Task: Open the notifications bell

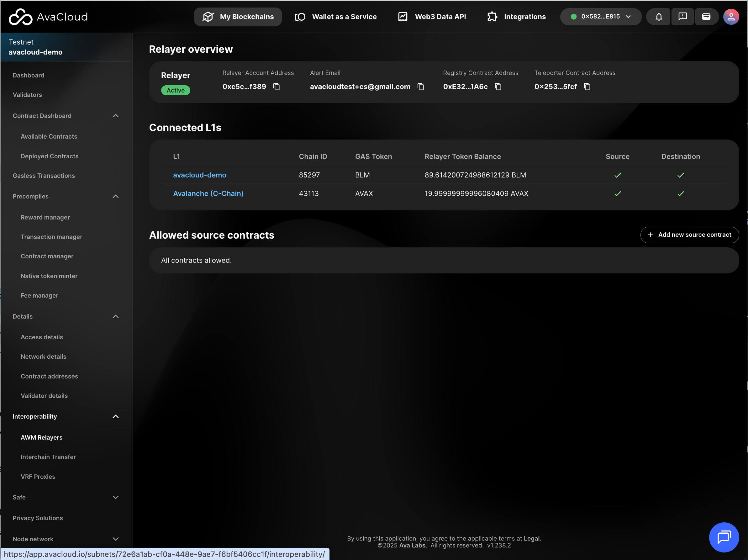Action: 658,17
